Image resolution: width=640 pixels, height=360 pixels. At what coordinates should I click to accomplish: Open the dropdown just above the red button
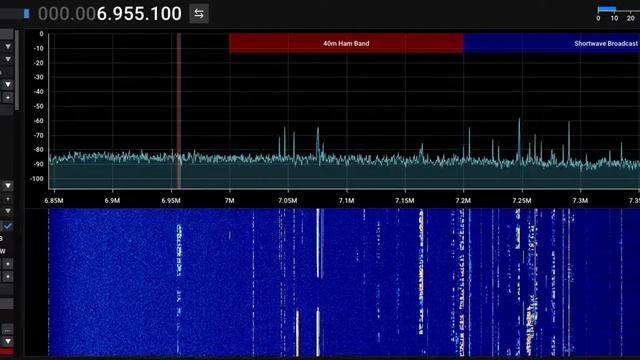tap(7, 341)
